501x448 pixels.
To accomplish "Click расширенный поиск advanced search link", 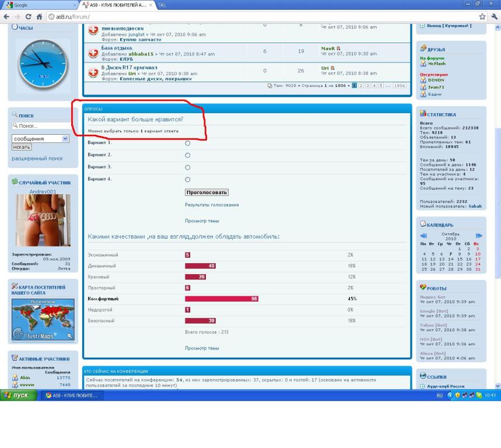I will click(x=37, y=158).
